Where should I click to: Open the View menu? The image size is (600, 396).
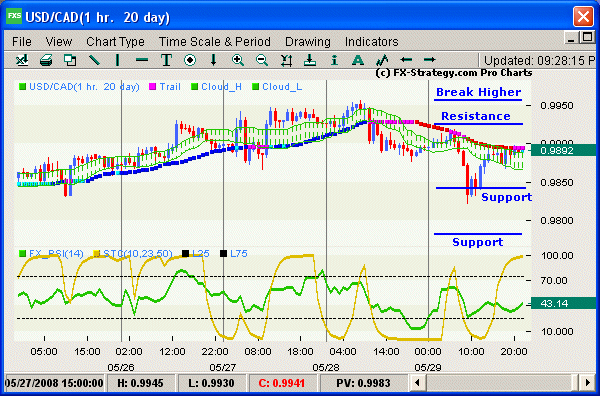59,42
